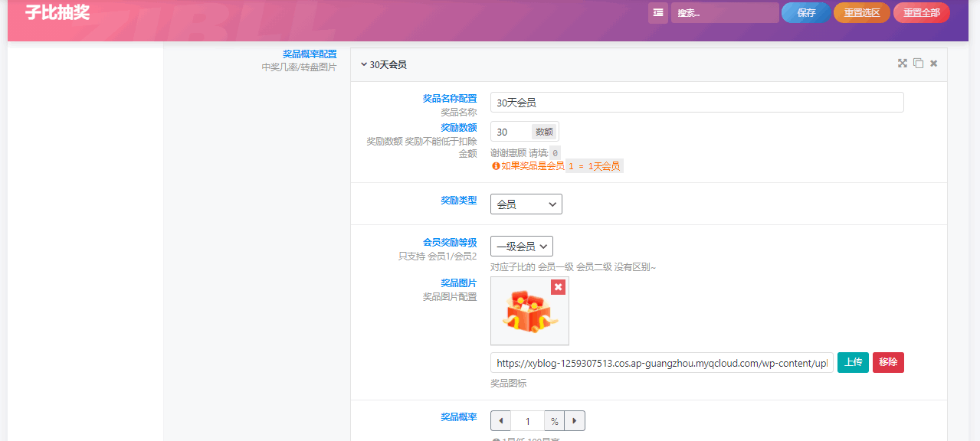Click the 移除 remove button

(x=887, y=362)
